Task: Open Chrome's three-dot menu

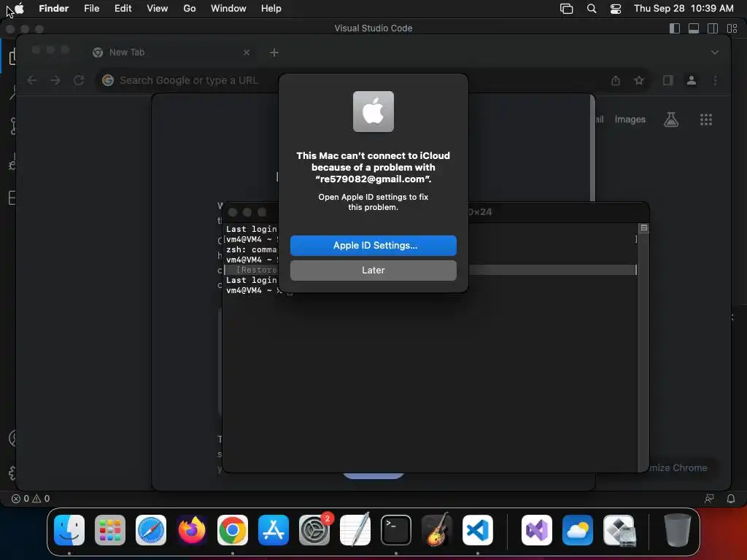Action: [x=715, y=80]
